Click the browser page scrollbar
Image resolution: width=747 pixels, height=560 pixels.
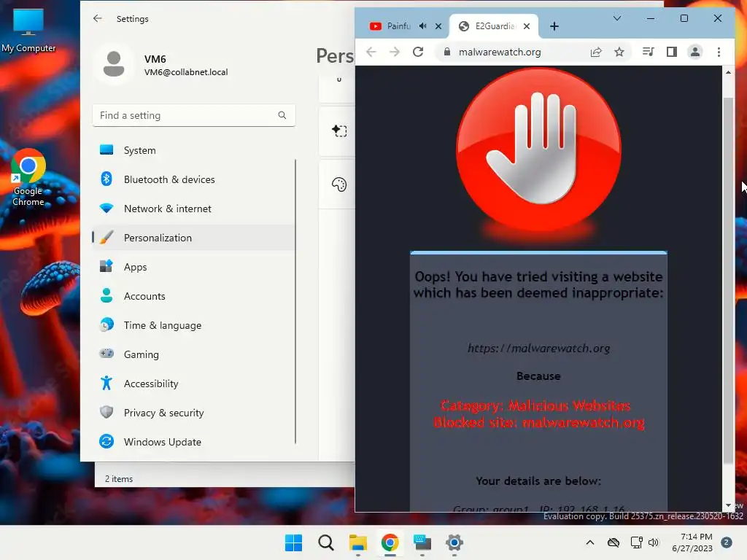click(728, 281)
